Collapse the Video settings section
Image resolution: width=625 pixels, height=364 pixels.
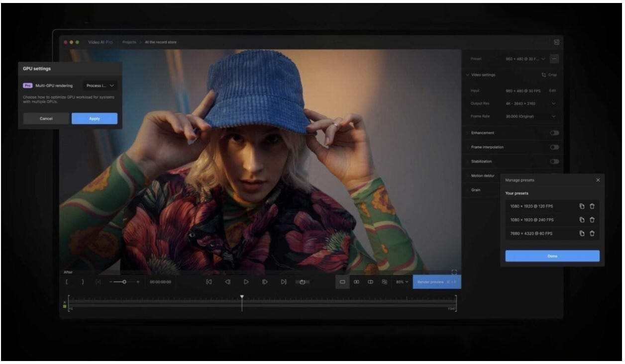click(x=468, y=75)
